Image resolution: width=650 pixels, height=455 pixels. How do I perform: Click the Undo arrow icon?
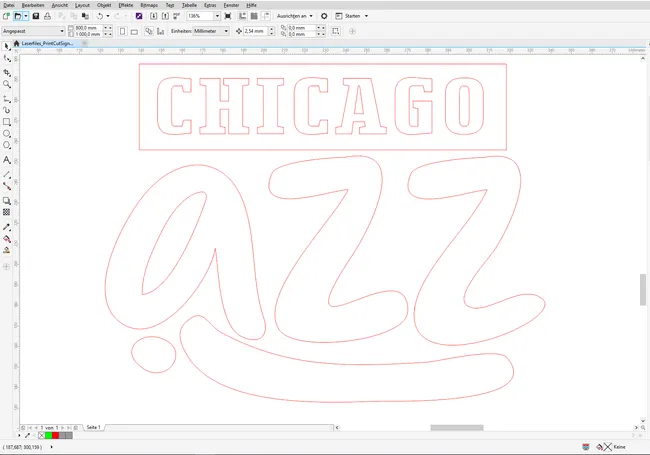click(100, 16)
